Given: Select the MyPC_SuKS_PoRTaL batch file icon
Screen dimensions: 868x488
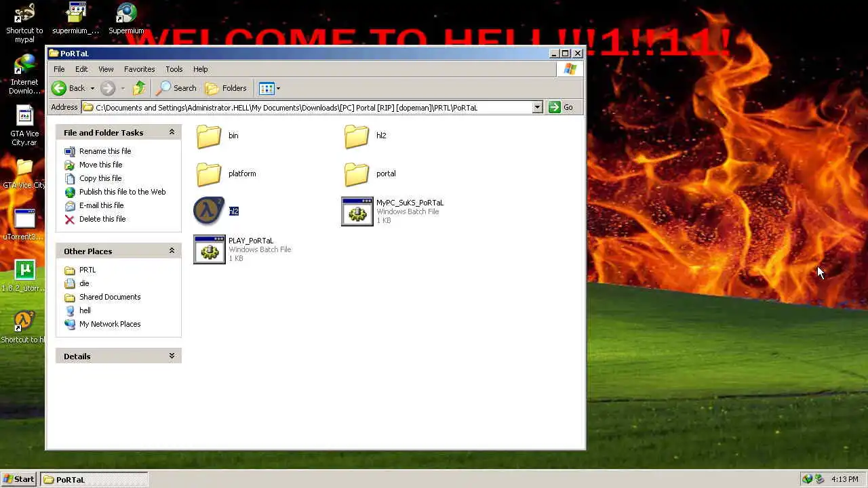Looking at the screenshot, I should pyautogui.click(x=357, y=211).
